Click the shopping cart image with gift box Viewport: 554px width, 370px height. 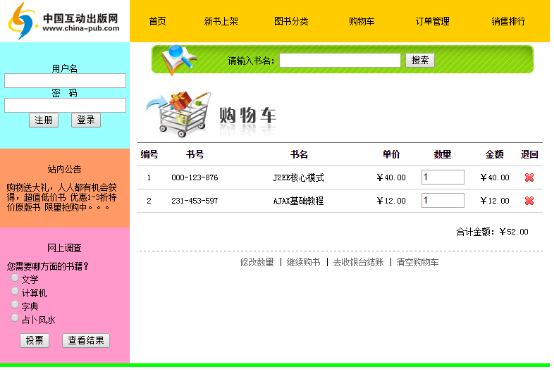[x=179, y=114]
